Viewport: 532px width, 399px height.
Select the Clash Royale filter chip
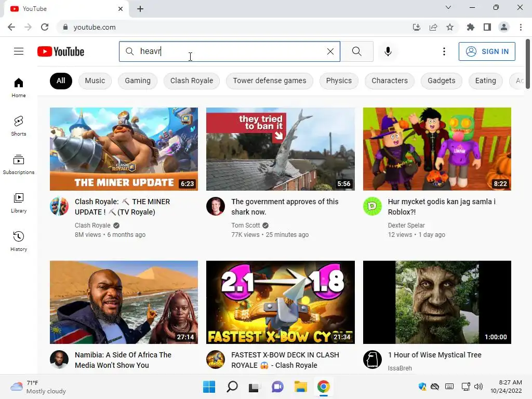(192, 81)
